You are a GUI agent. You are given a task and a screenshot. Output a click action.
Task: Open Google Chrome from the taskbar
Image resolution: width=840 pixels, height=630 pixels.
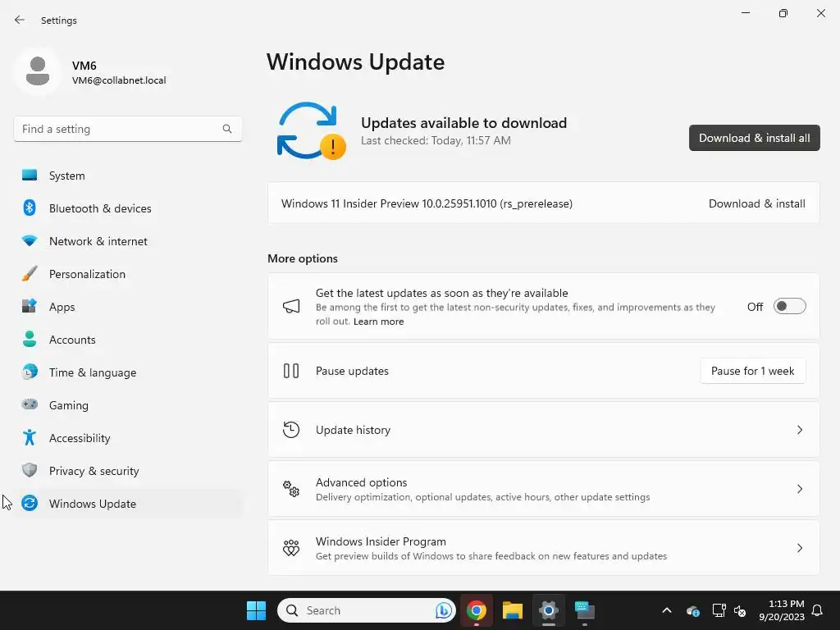[x=477, y=610]
